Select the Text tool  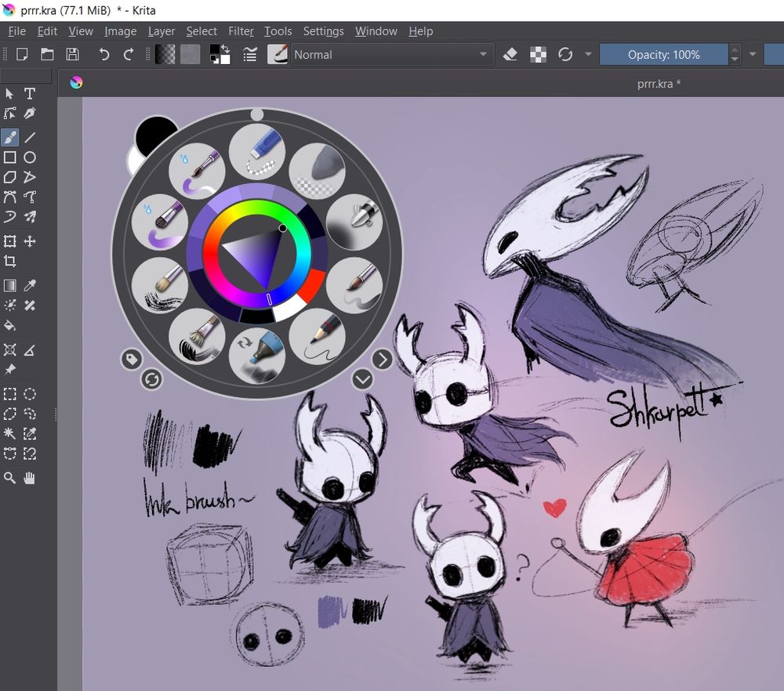(30, 93)
